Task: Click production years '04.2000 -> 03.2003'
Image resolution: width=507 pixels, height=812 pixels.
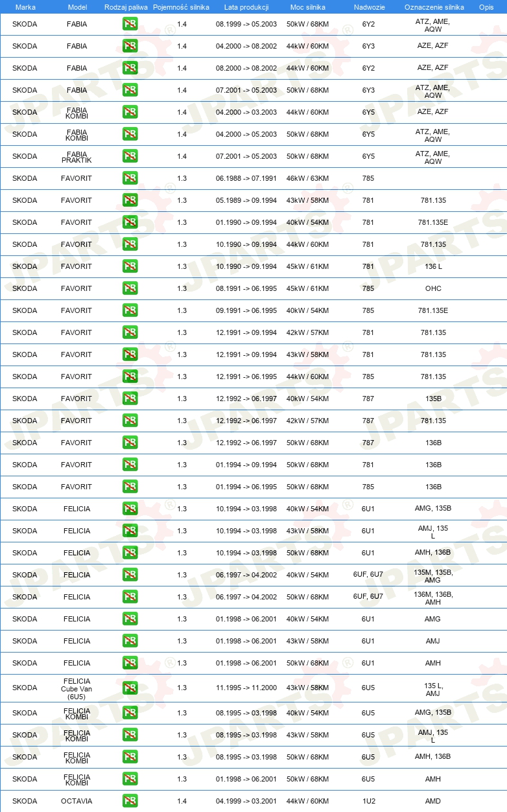Action: 246,112
